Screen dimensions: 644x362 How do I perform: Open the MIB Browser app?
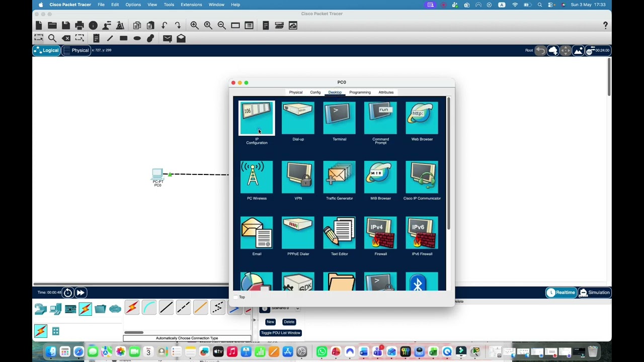[x=380, y=177]
